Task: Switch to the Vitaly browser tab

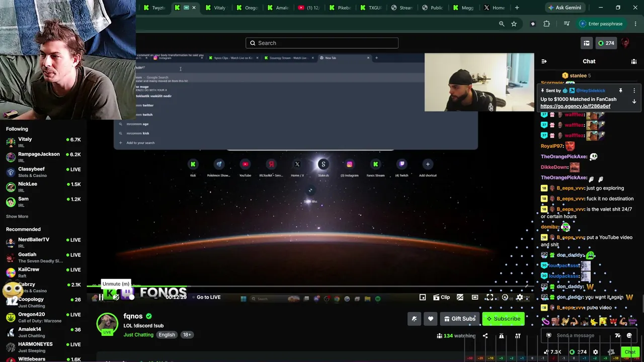Action: coord(215,8)
